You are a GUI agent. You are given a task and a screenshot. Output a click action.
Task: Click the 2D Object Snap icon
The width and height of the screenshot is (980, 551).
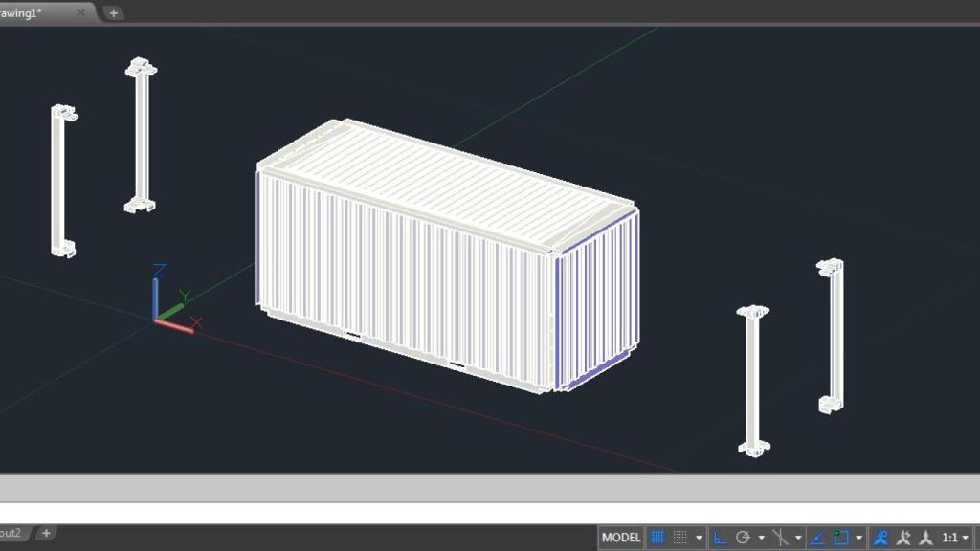(841, 538)
